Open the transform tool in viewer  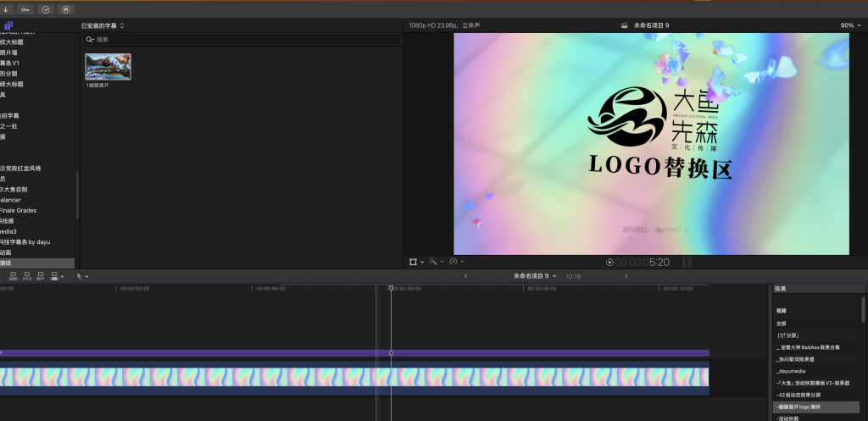[x=413, y=262]
